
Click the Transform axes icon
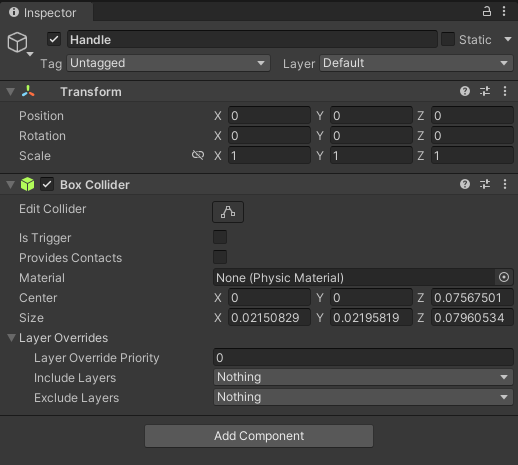[28, 91]
